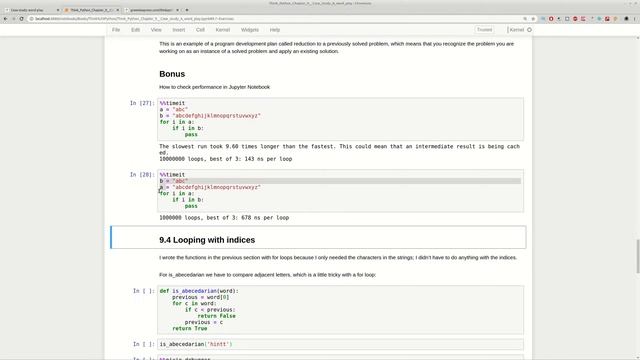Click the '143 ns per loop' output line

click(225, 159)
